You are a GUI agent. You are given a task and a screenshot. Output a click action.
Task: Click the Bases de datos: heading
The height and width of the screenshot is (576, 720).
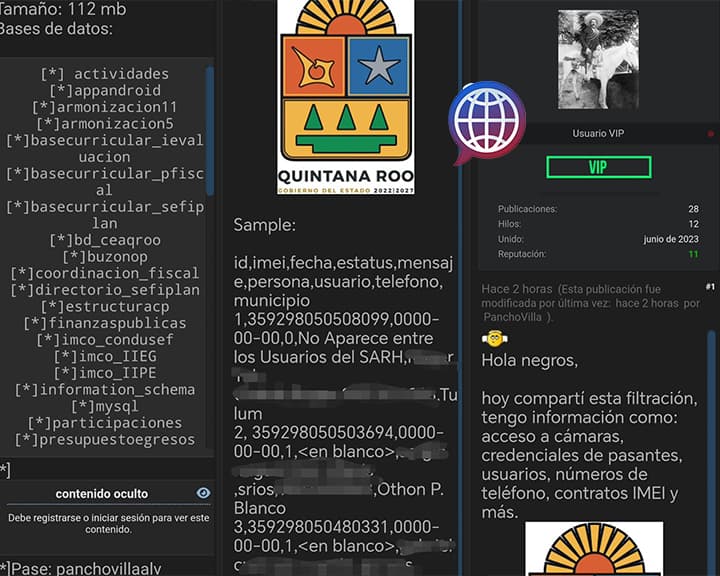pos(56,28)
